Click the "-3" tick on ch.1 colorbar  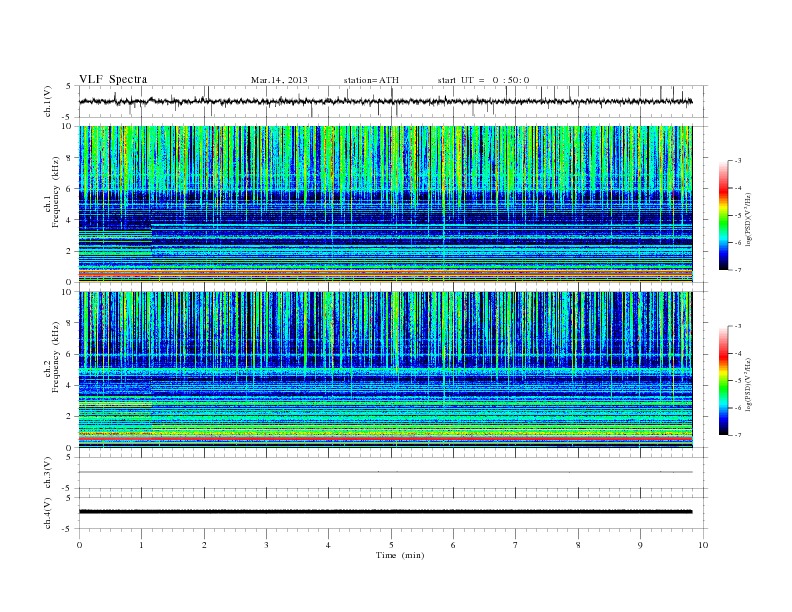738,161
